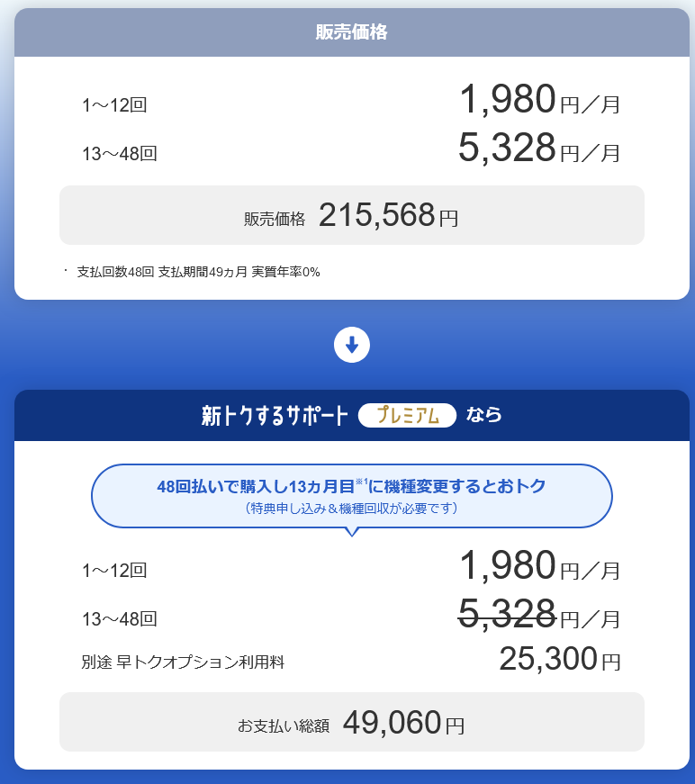Click 1,980円/月 price in the プレミアム card

tap(538, 566)
